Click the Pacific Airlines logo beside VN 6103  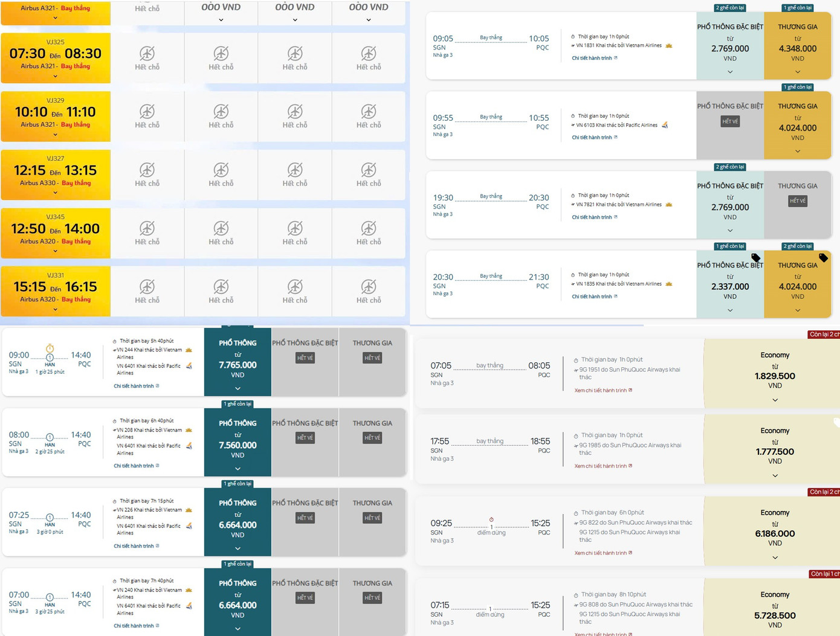click(x=665, y=125)
